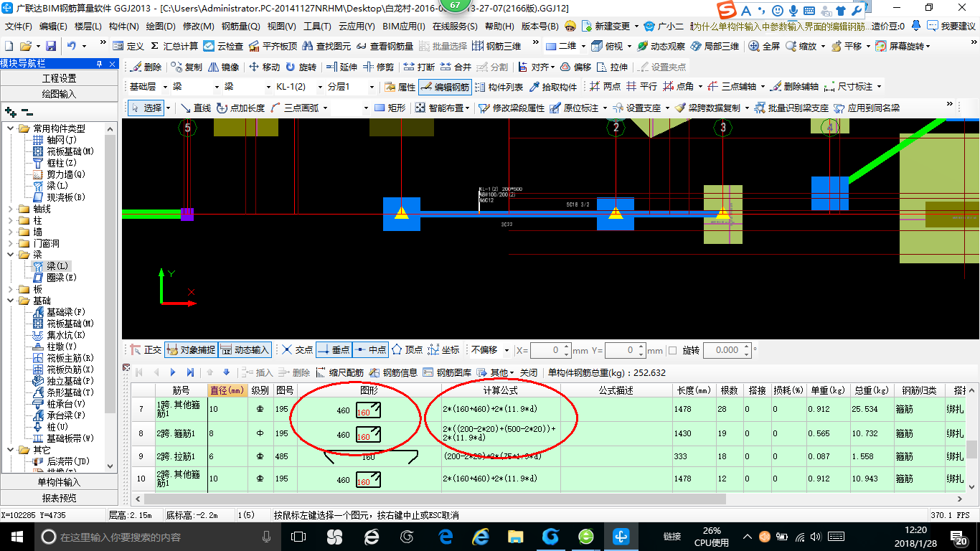The width and height of the screenshot is (980, 551).
Task: Click 查看钢筋量 view rebar quantity
Action: click(384, 46)
